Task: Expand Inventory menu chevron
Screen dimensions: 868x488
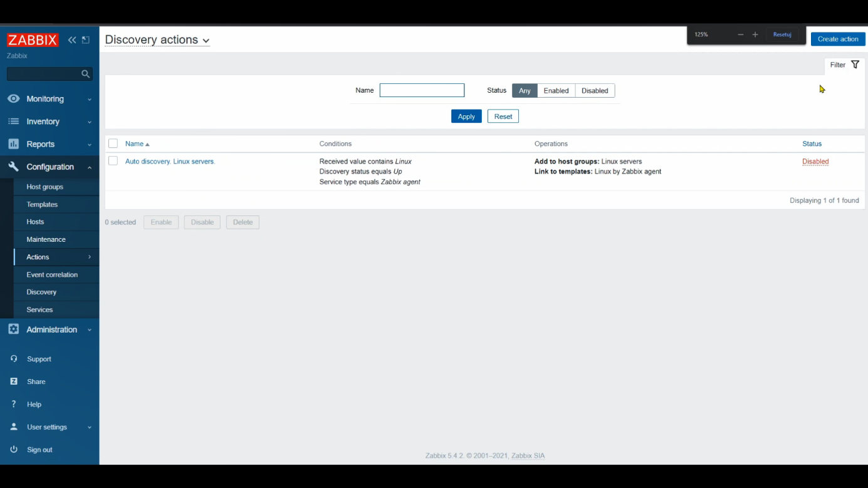Action: tap(89, 122)
